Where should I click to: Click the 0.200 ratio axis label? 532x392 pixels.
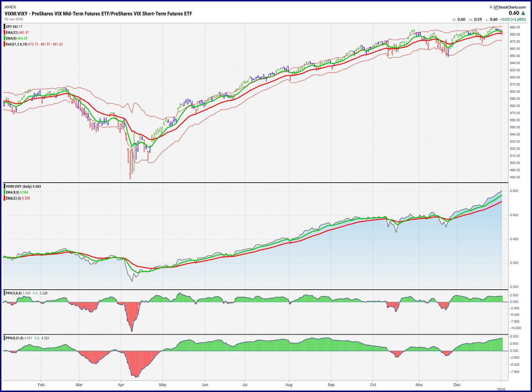pyautogui.click(x=514, y=287)
